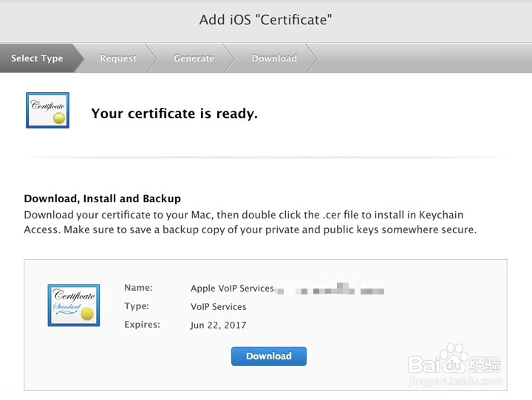The image size is (532, 400).
Task: Click the "VoIP Services" type value
Action: [x=218, y=307]
